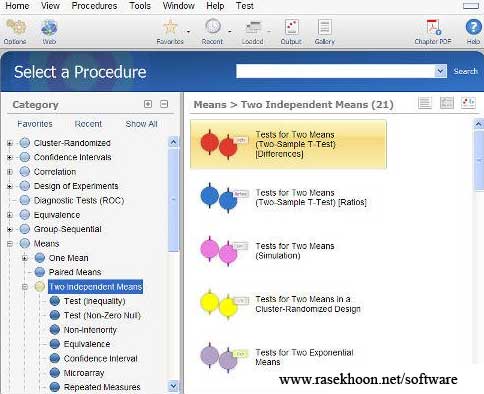484x394 pixels.
Task: Open the Gallery icon
Action: (324, 27)
